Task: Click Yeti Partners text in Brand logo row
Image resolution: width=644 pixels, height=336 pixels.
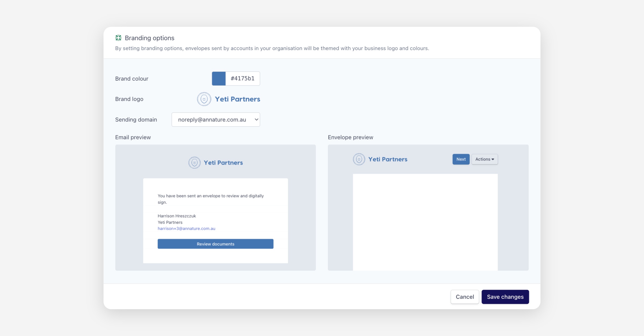Action: coord(237,99)
